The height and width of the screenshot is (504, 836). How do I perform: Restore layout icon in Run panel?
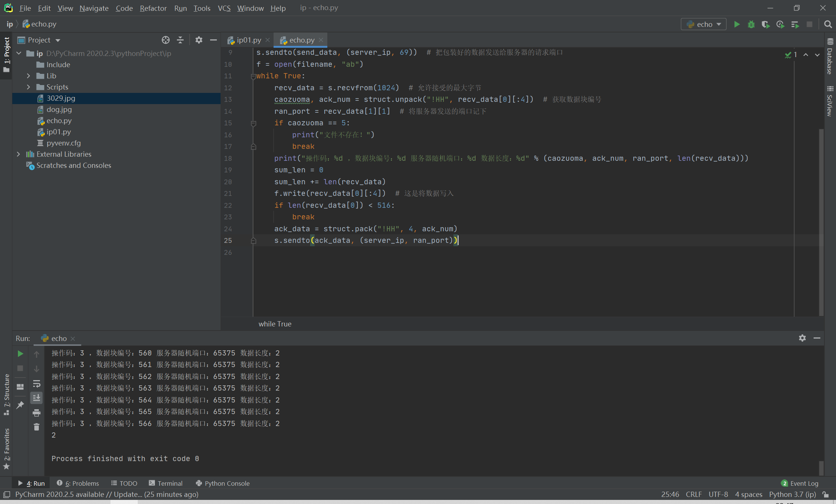[20, 387]
